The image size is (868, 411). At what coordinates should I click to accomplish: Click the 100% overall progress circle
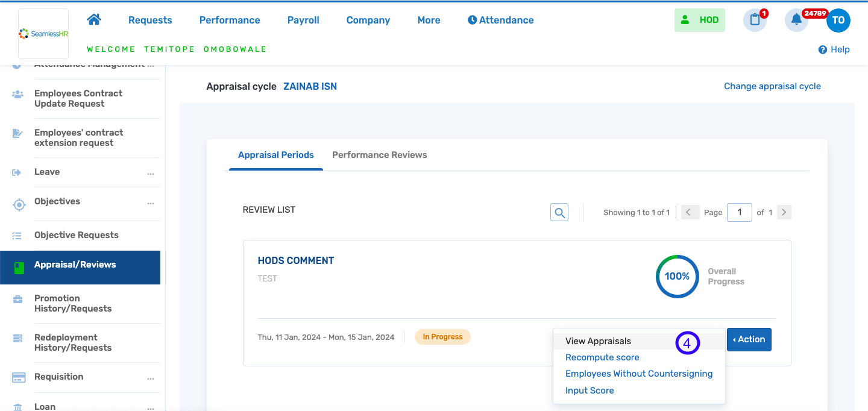tap(677, 276)
